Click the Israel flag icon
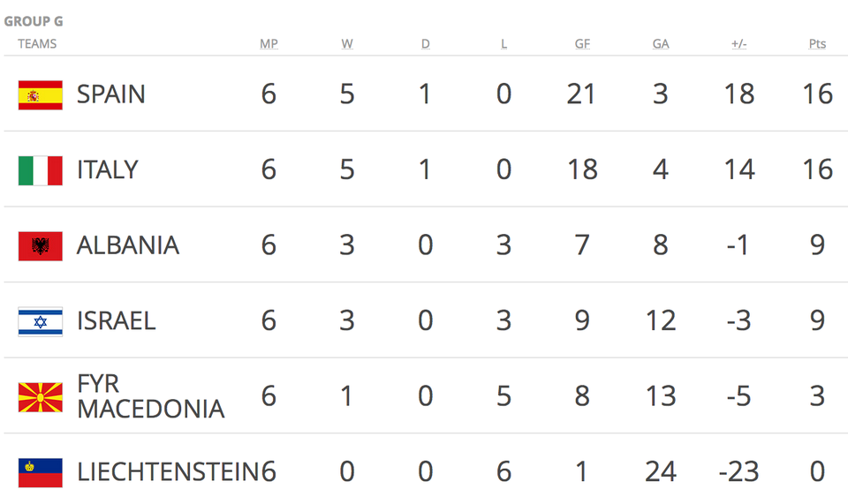The image size is (848, 504). pyautogui.click(x=40, y=321)
